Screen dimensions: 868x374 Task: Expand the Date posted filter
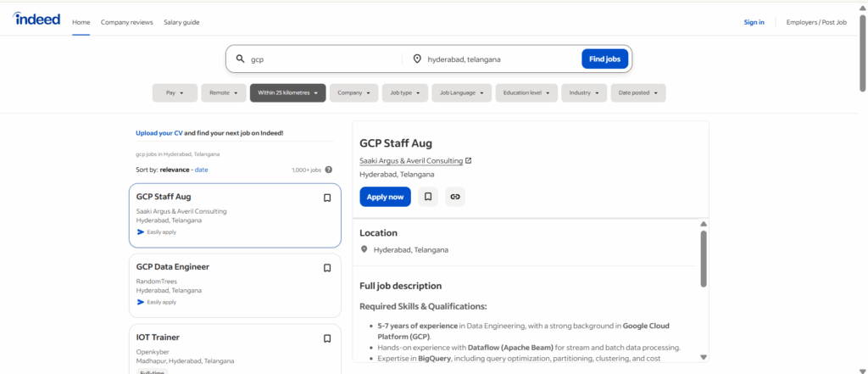tap(638, 93)
